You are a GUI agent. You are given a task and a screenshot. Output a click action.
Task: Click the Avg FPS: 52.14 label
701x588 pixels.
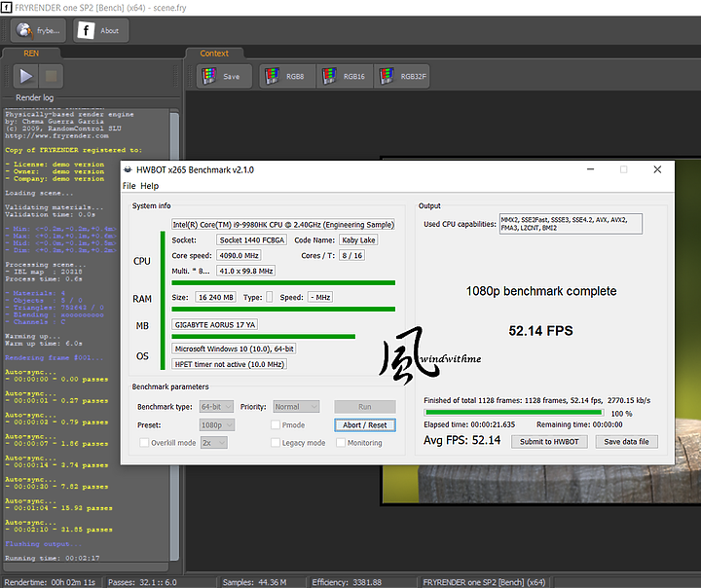[x=461, y=440]
